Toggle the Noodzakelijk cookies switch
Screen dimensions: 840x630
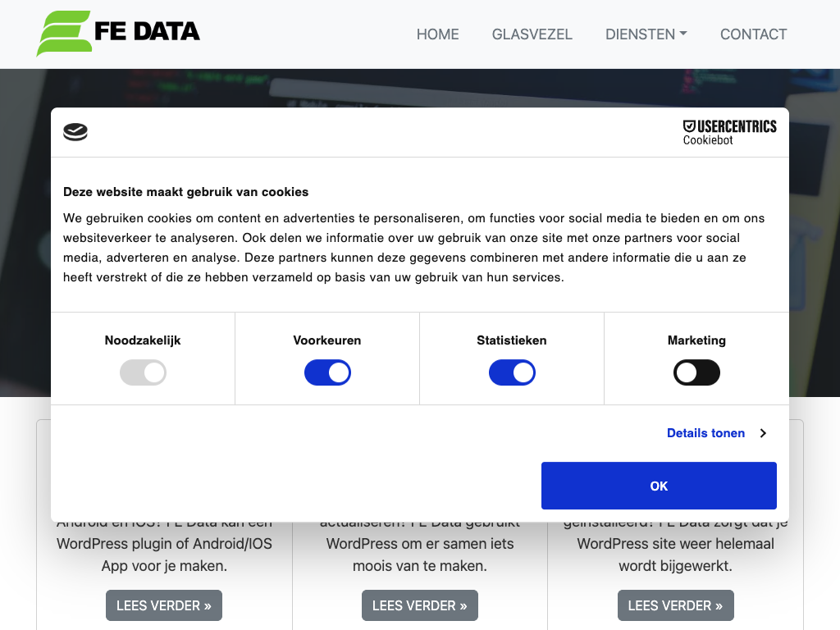pos(144,373)
